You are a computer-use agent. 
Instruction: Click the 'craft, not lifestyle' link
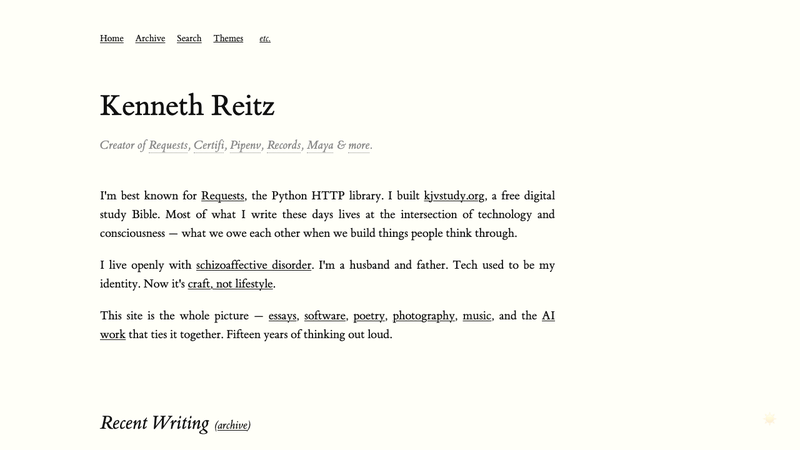point(230,284)
